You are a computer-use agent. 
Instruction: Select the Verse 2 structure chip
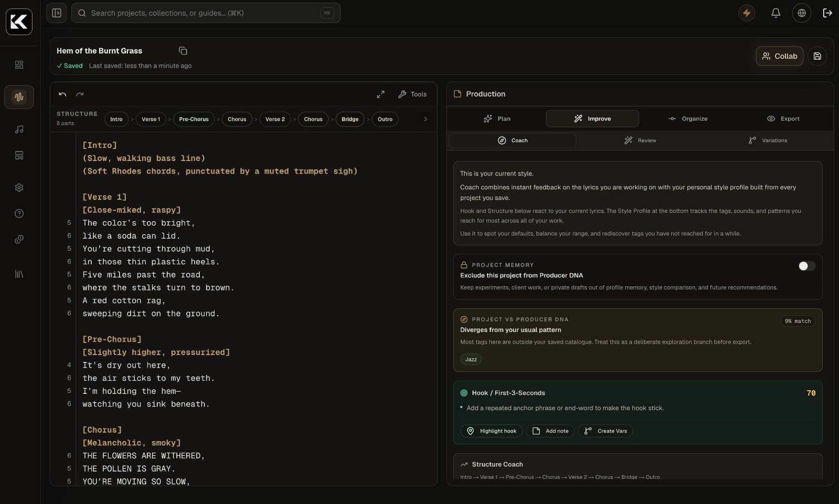[x=275, y=119]
